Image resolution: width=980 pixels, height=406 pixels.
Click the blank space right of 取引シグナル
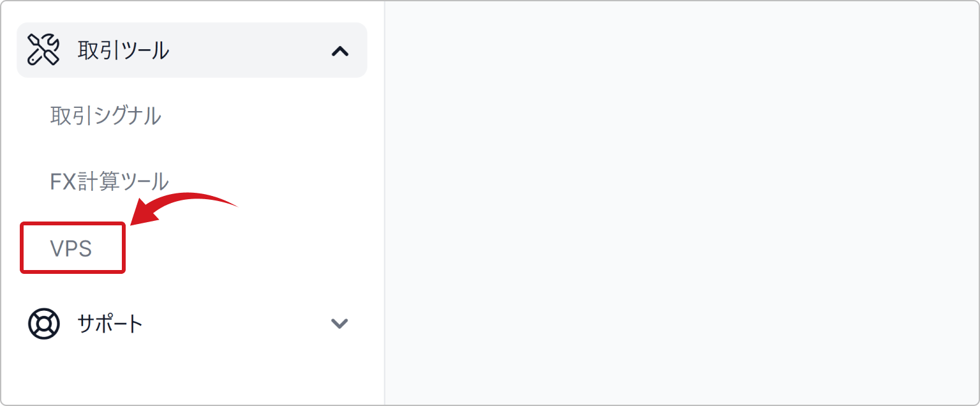pyautogui.click(x=268, y=116)
